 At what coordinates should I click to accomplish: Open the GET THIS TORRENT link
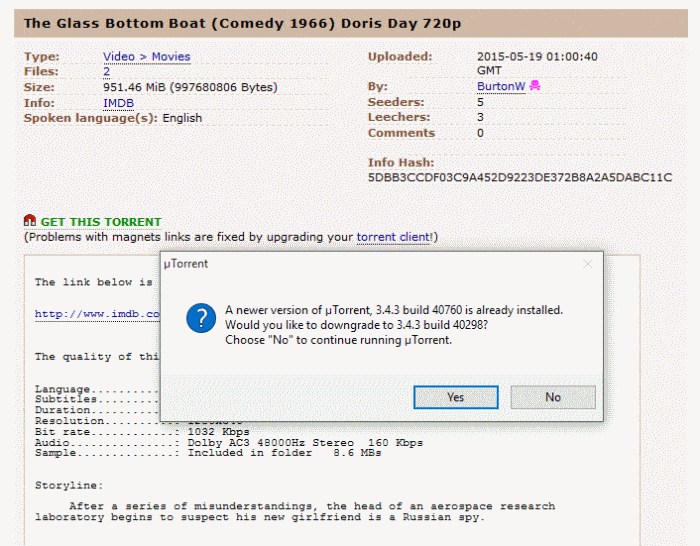point(101,222)
